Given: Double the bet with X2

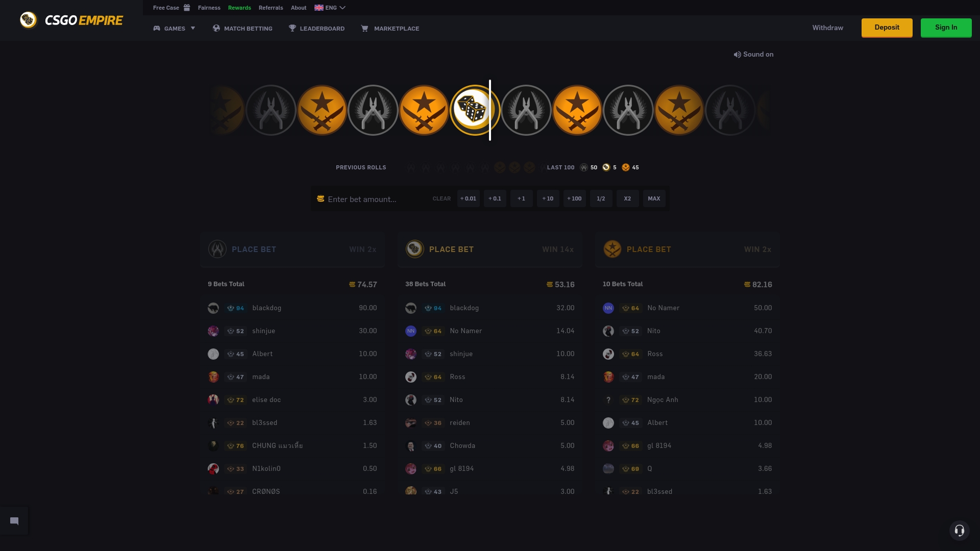Looking at the screenshot, I should [x=627, y=198].
